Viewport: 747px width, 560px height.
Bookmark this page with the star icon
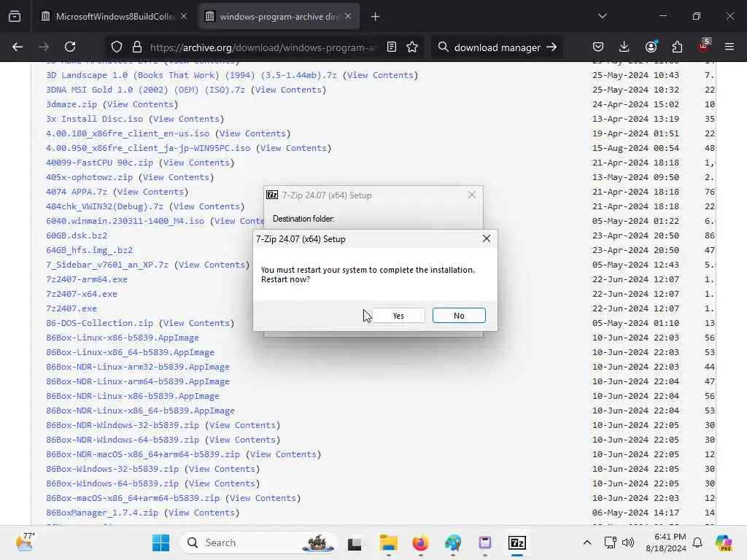tap(412, 47)
